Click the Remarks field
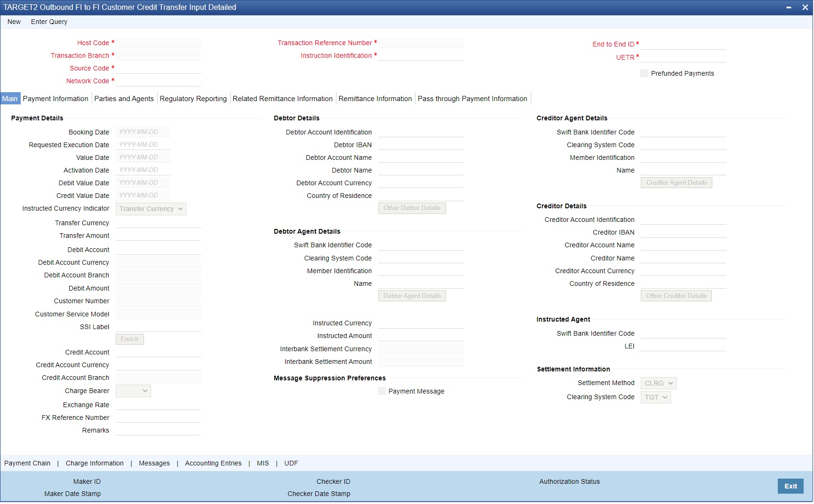 pos(158,430)
